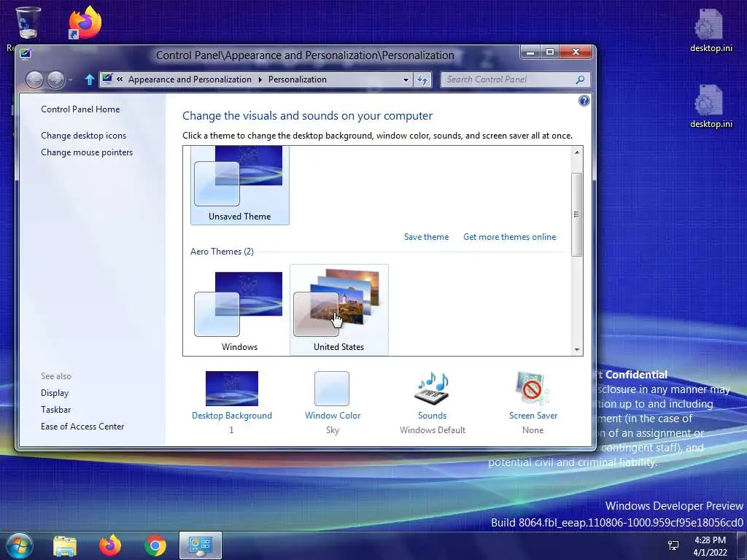
Task: Open Change desktop icons
Action: (x=83, y=135)
